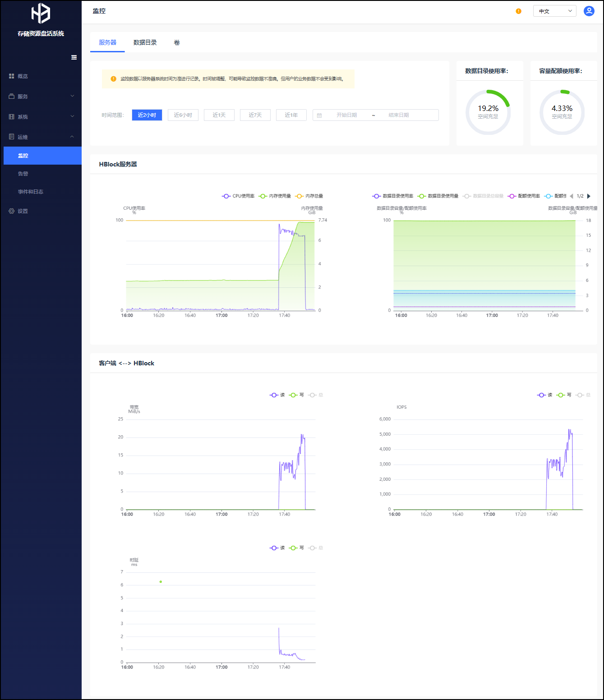604x700 pixels.
Task: Open the 中文 language dropdown
Action: pos(554,11)
